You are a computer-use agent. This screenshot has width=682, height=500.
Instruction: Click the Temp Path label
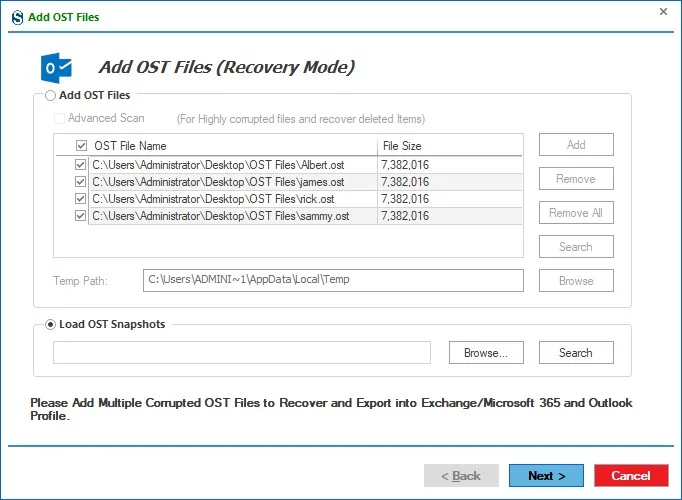80,281
